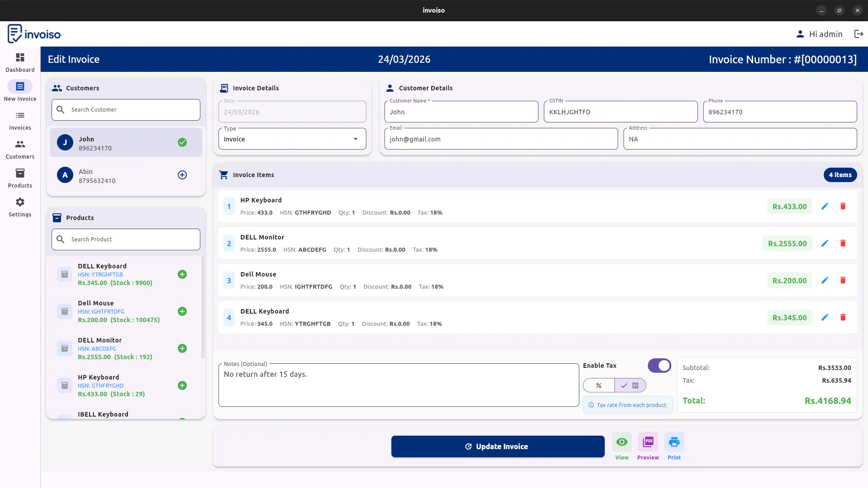Click the Tax rate from each product note

click(x=628, y=405)
